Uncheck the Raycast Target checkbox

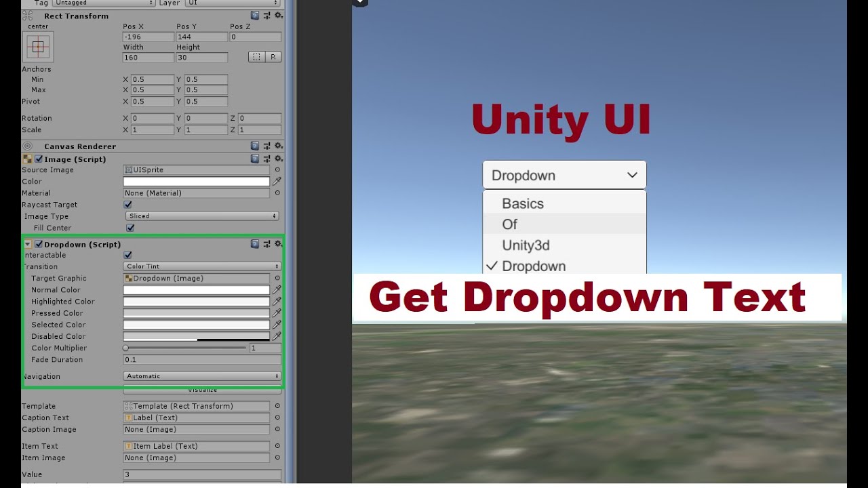click(x=127, y=205)
